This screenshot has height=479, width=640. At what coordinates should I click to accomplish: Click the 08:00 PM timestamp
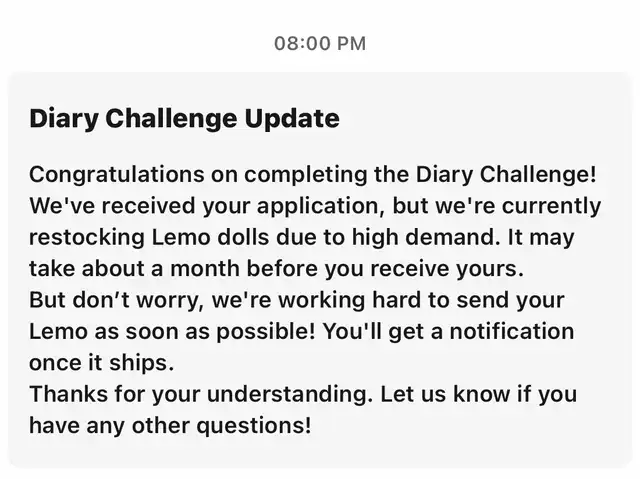[x=320, y=44]
